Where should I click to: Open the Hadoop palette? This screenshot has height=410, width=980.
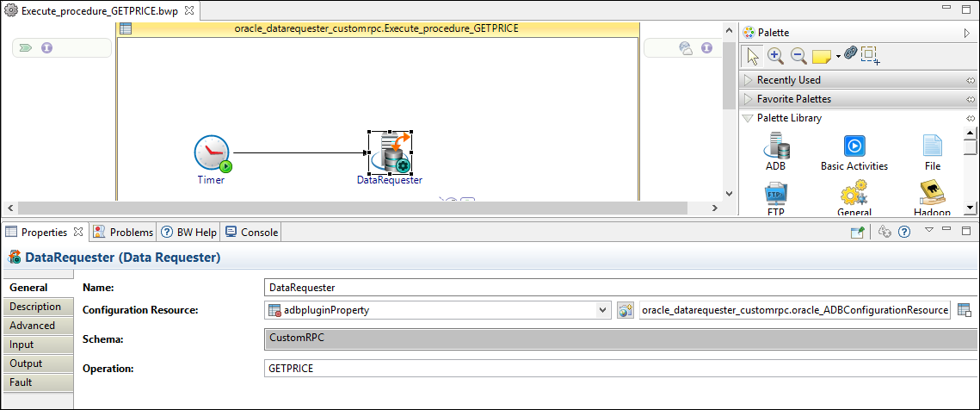click(x=933, y=199)
